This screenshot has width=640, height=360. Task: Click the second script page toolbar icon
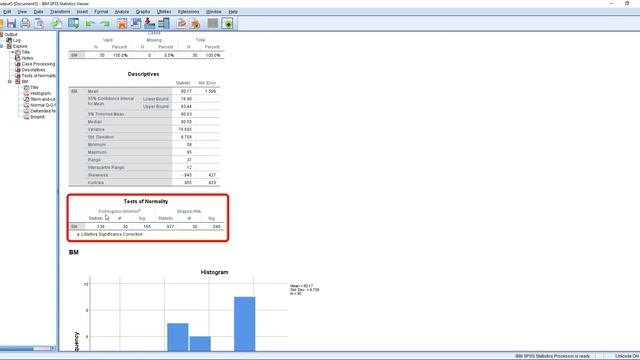point(195,23)
